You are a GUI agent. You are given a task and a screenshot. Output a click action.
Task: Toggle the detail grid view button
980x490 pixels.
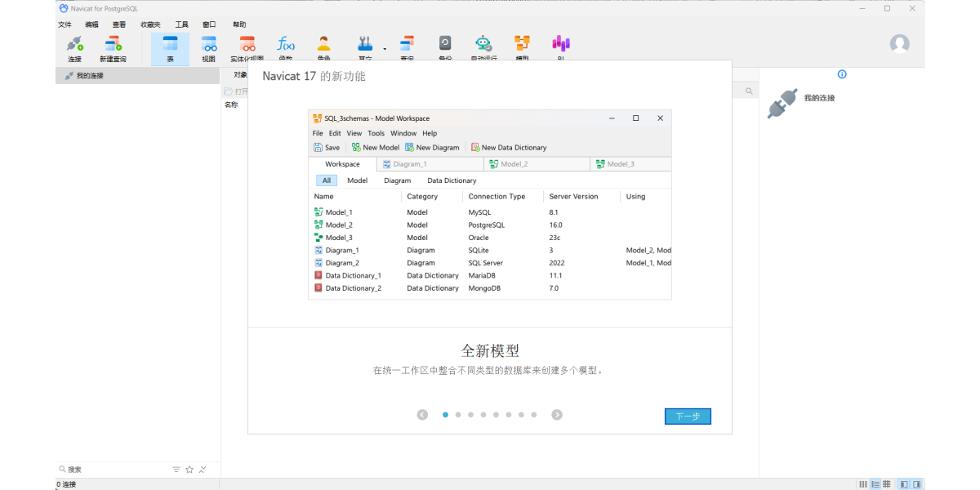pos(886,484)
